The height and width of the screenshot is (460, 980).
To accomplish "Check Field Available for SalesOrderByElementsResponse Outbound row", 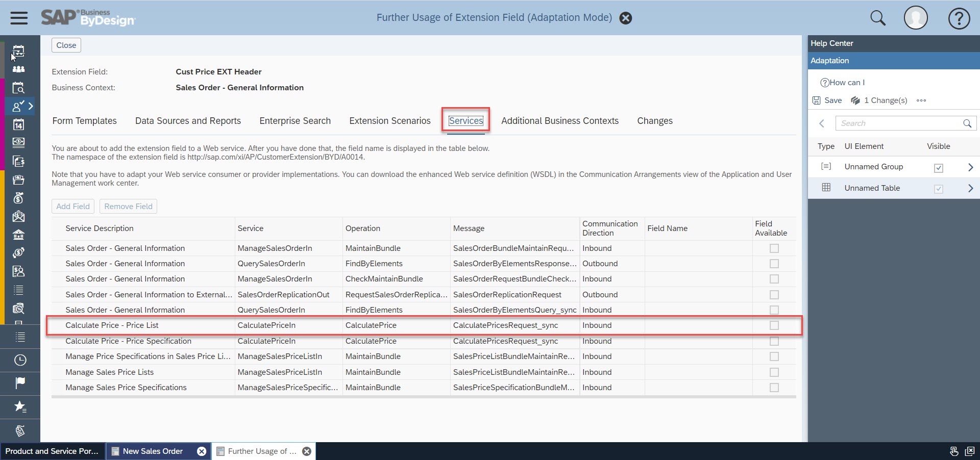I will coord(774,264).
